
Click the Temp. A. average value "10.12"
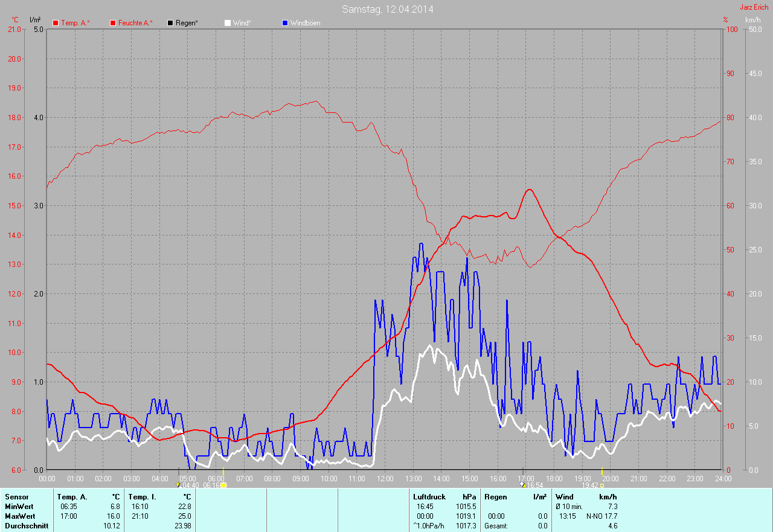112,525
